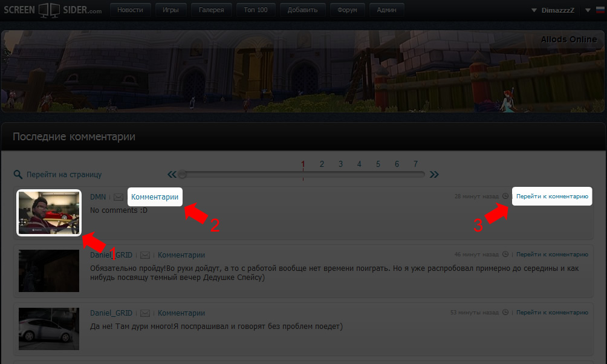Click envelope icon in 46-minute Daniel_GRID comment
607x364 pixels.
coord(145,255)
